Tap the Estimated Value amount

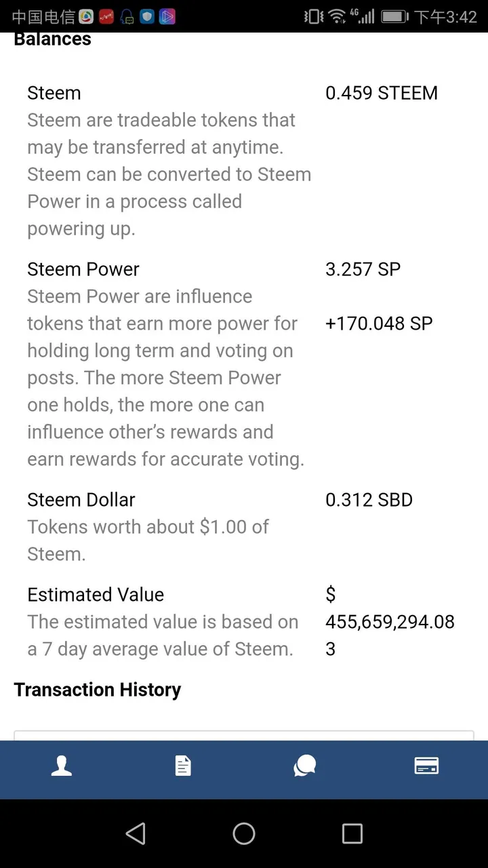(390, 622)
